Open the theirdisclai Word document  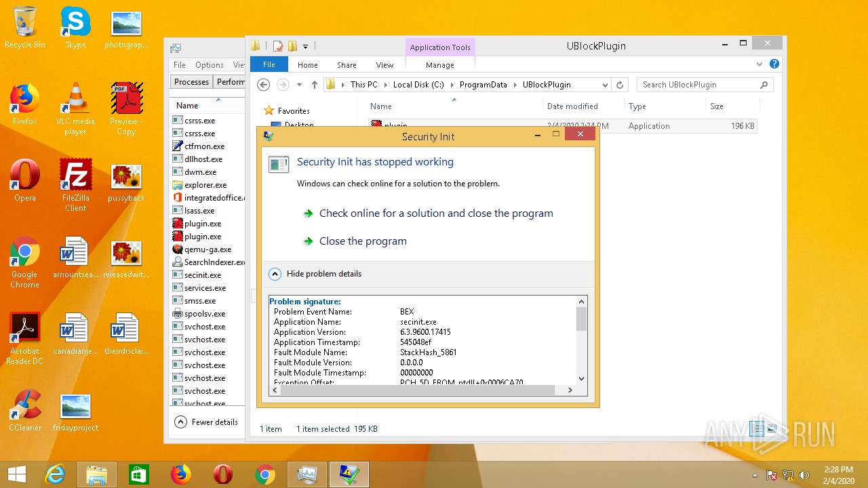click(126, 334)
